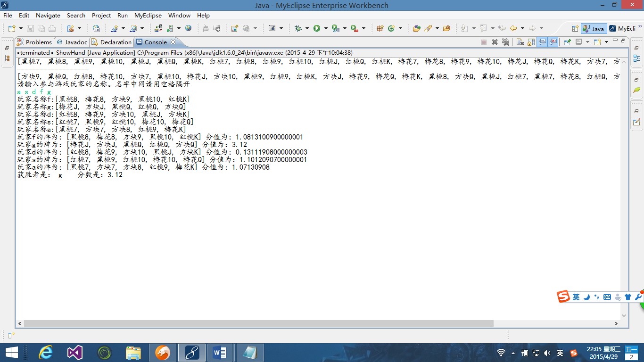
Task: Click the Back navigation yellow arrow
Action: click(x=513, y=28)
